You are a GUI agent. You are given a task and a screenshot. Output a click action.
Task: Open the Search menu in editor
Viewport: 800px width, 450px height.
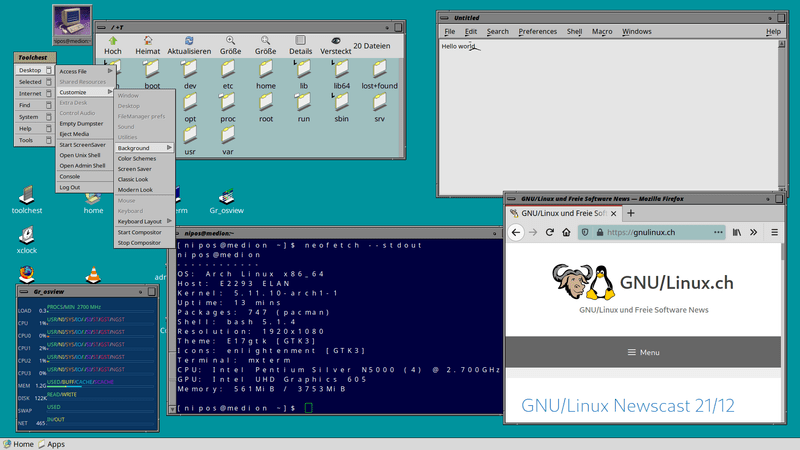tap(497, 31)
